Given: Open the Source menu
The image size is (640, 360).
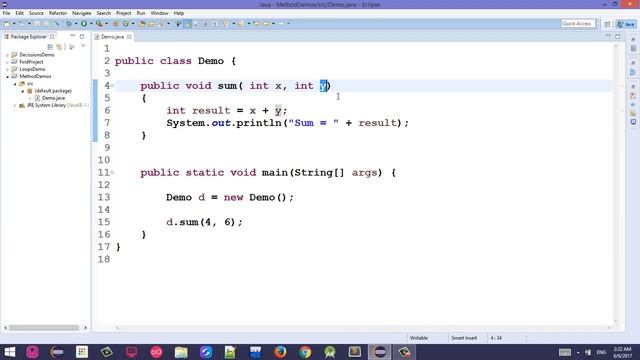Looking at the screenshot, I should (36, 13).
